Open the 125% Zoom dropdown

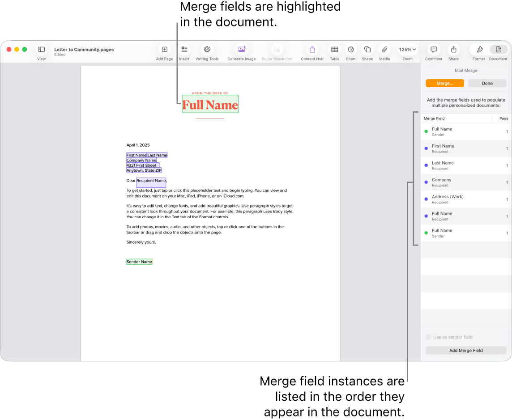[407, 49]
